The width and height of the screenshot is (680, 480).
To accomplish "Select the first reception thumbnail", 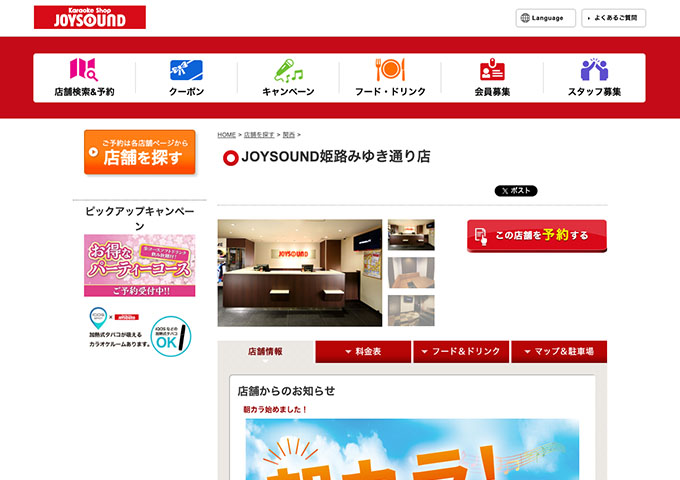I will [x=411, y=235].
